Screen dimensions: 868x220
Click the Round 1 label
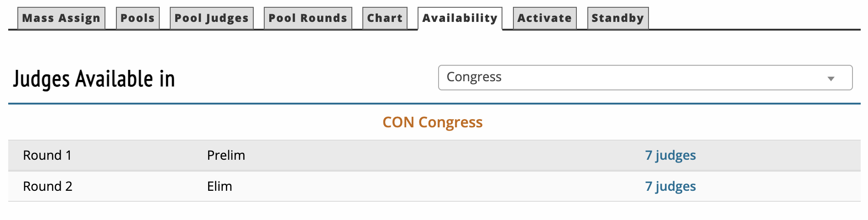[x=47, y=156]
